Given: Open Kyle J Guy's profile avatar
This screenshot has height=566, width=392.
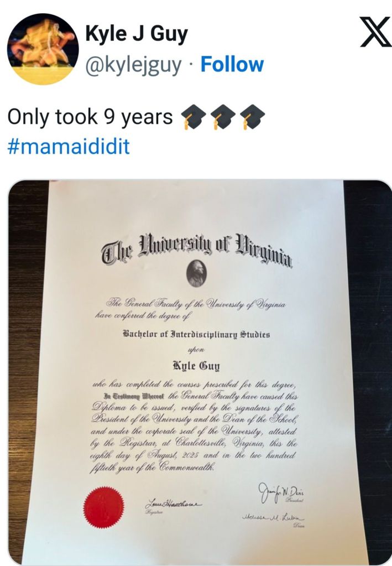Looking at the screenshot, I should pos(43,49).
